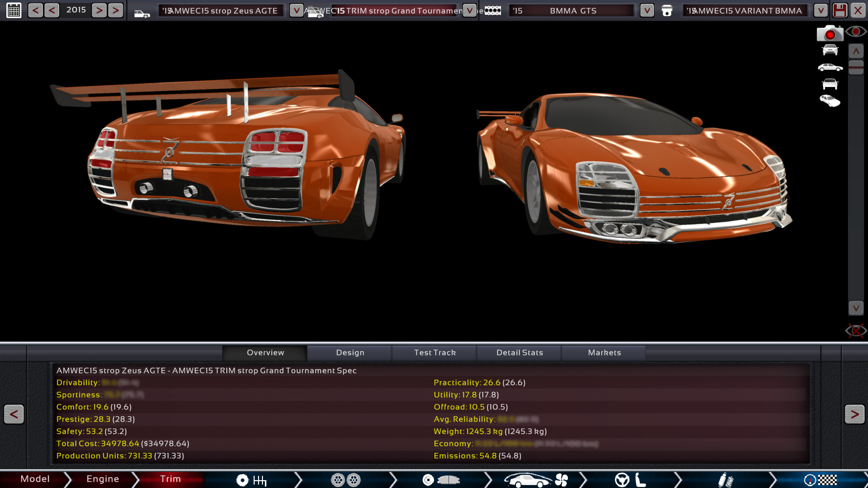This screenshot has height=488, width=868.
Task: Close the designer with the X button
Action: 857,10
